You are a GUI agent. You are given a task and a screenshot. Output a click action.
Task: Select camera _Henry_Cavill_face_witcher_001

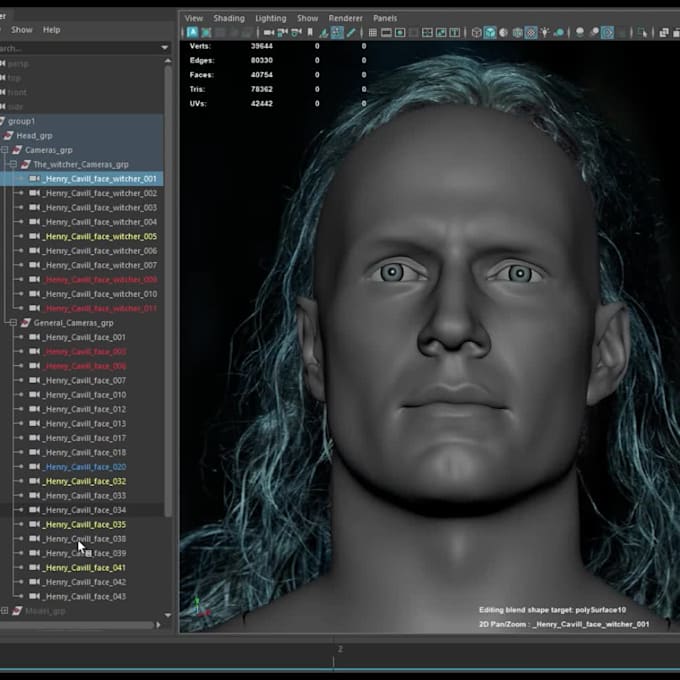coord(100,179)
